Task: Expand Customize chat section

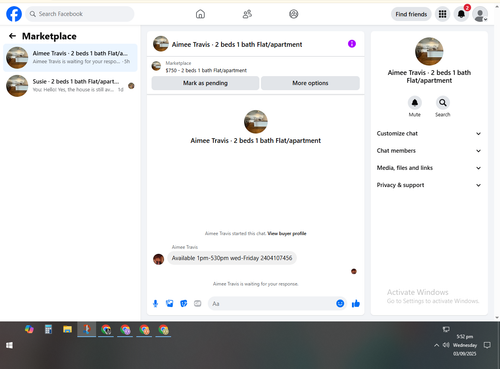Action: (x=429, y=134)
